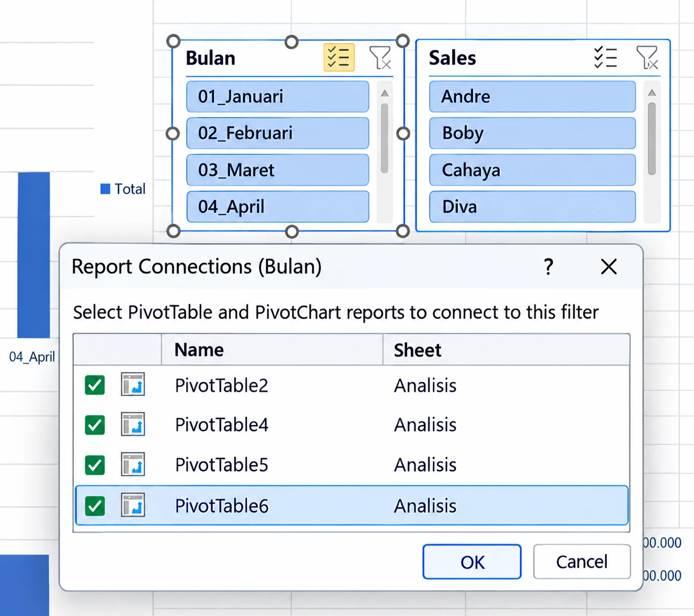The width and height of the screenshot is (694, 616).
Task: Click Analisis sheet cell for PivotTable2
Action: click(x=425, y=385)
